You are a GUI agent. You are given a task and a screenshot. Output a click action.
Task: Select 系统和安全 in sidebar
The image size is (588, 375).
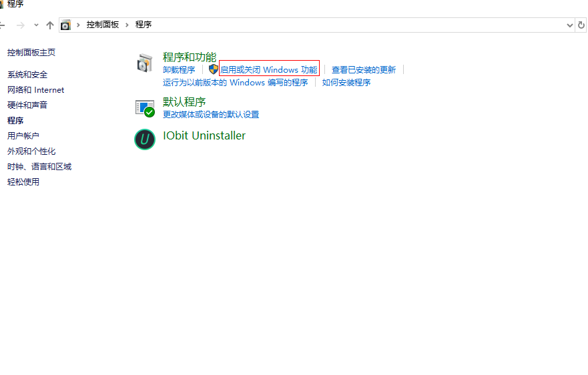click(x=27, y=75)
